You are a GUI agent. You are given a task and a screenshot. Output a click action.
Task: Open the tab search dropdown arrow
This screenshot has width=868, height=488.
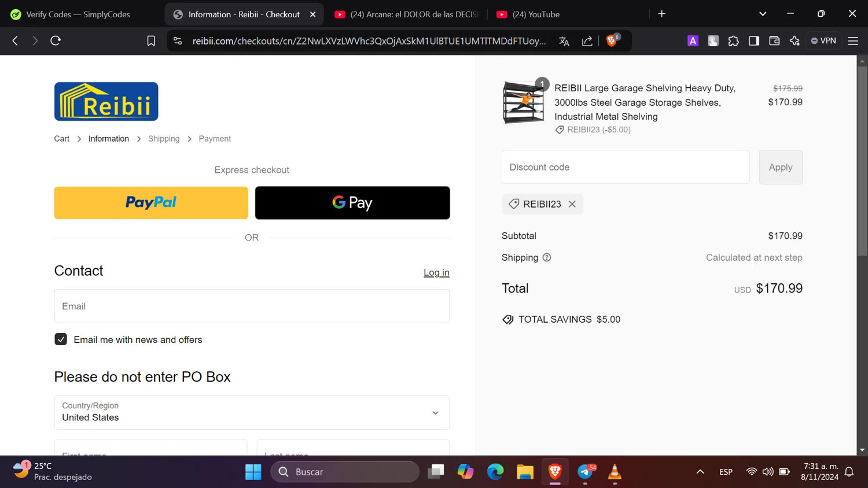click(763, 14)
